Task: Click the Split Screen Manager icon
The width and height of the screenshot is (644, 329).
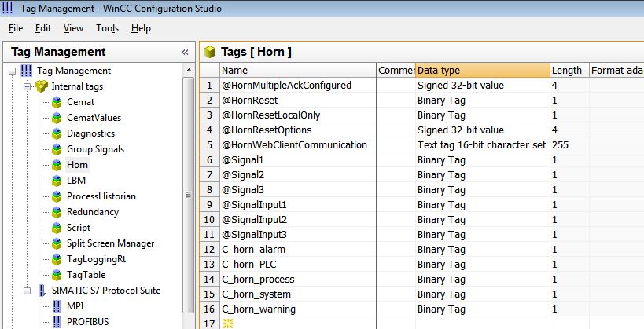Action: 57,243
